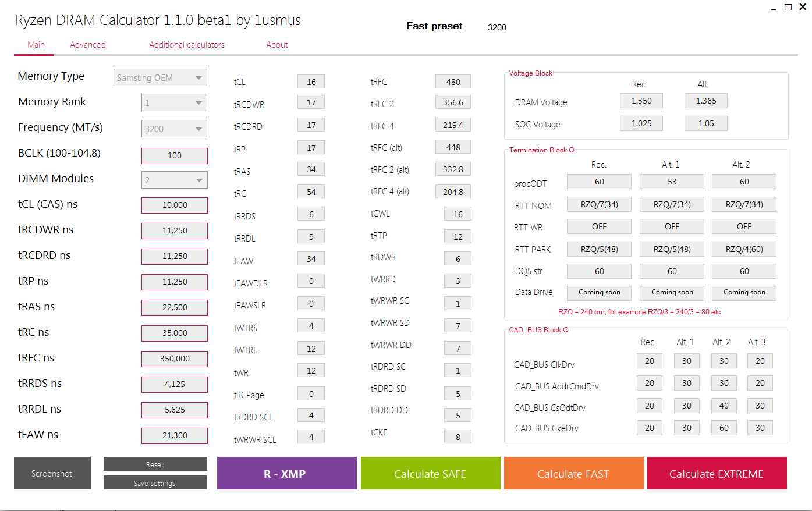The image size is (812, 511).
Task: Go to the About tab
Action: (277, 45)
